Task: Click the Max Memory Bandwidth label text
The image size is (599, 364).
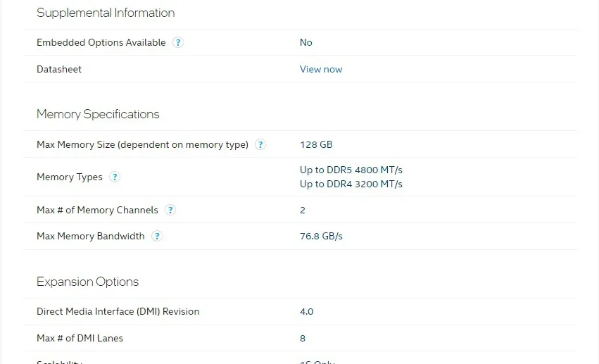Action: 90,236
